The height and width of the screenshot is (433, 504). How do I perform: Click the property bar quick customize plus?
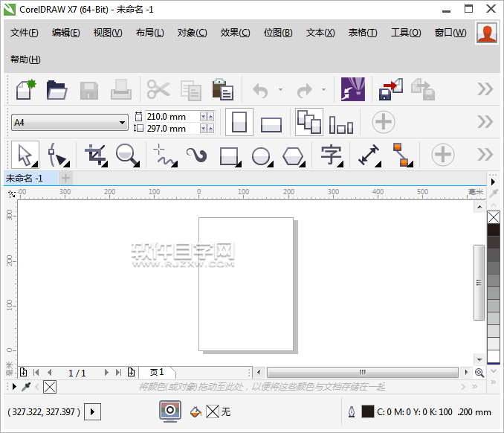tap(384, 122)
